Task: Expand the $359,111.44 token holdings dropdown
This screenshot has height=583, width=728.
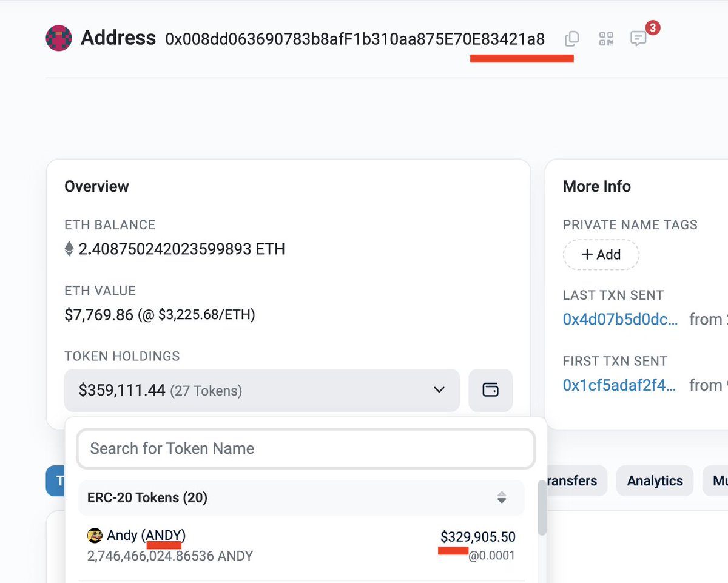Action: coord(262,390)
